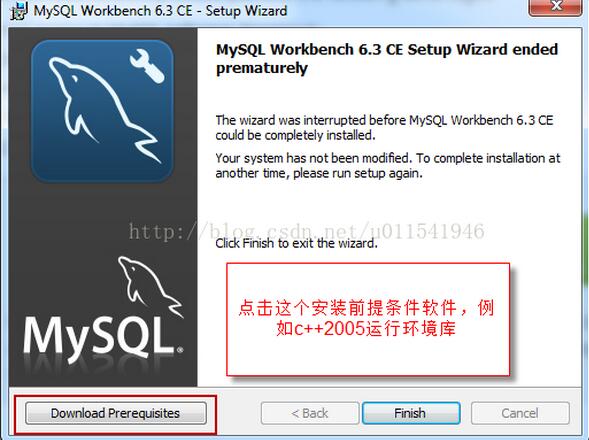Click the dark gray left banner panel
This screenshot has width=589, height=440.
[x=103, y=207]
